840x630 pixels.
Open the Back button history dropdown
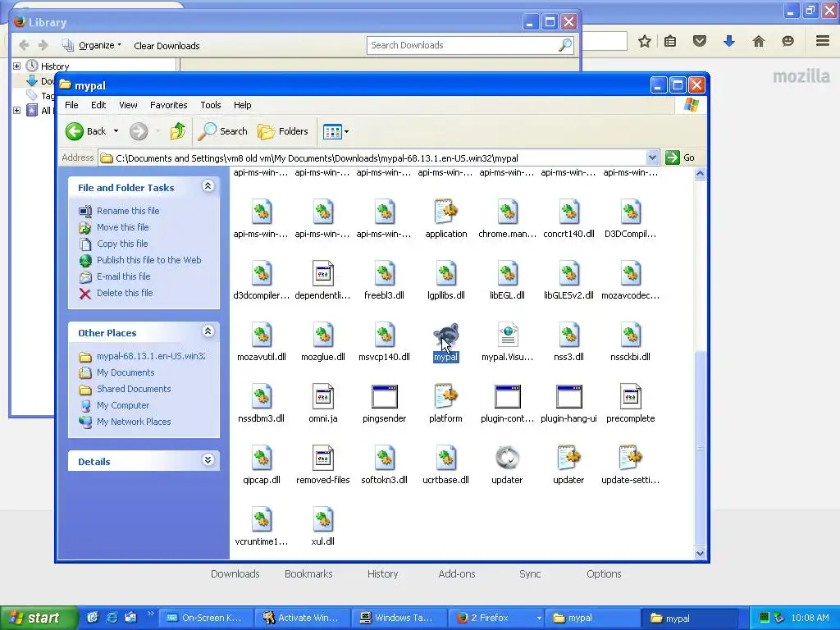coord(116,131)
